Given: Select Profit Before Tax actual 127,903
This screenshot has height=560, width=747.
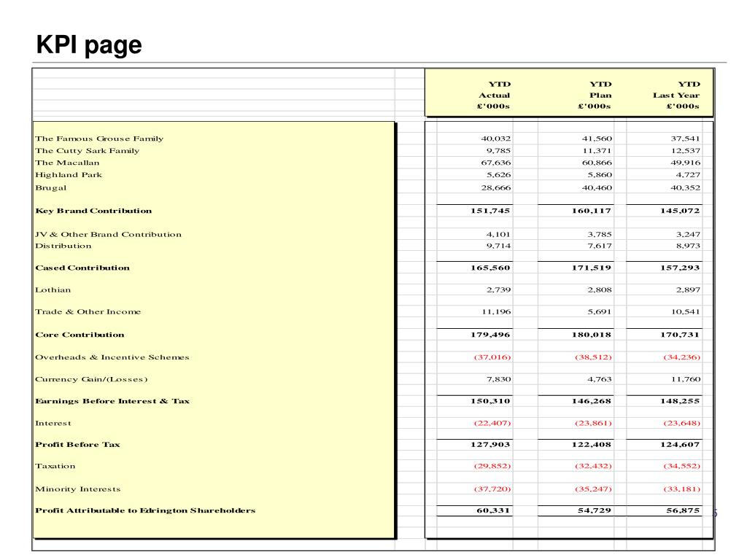Looking at the screenshot, I should click(x=490, y=444).
